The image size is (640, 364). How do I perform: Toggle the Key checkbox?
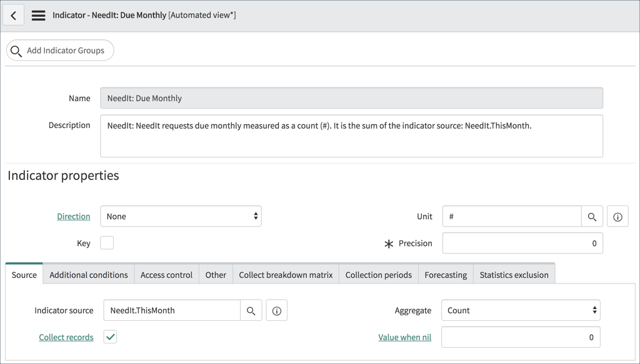pyautogui.click(x=107, y=243)
